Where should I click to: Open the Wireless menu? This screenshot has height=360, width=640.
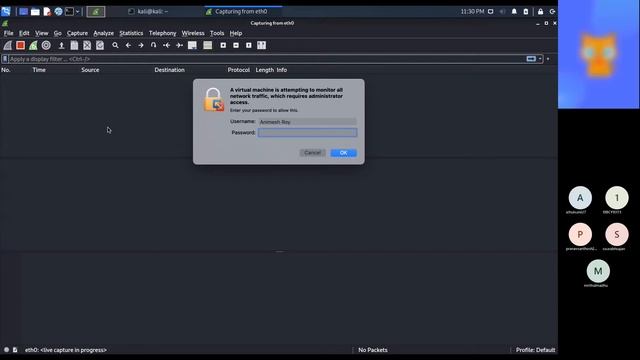(x=193, y=33)
